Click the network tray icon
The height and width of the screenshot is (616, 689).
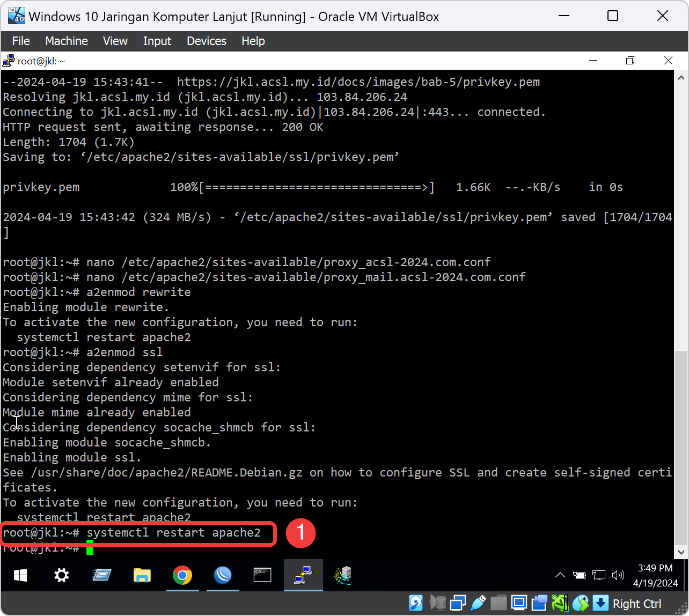click(599, 575)
